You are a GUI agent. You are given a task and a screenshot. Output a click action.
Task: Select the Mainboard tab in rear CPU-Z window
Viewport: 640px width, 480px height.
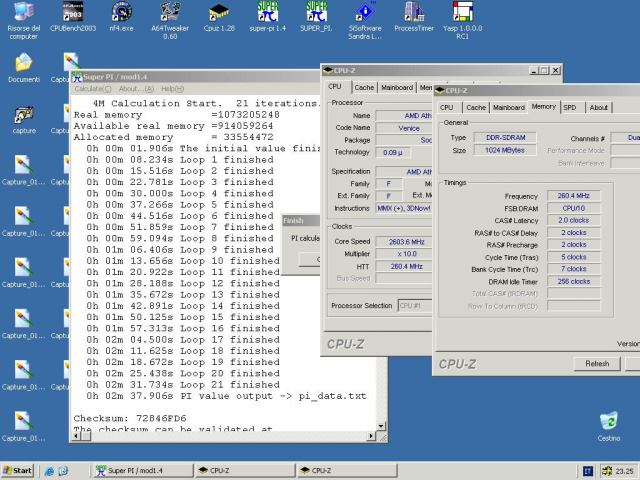point(397,87)
